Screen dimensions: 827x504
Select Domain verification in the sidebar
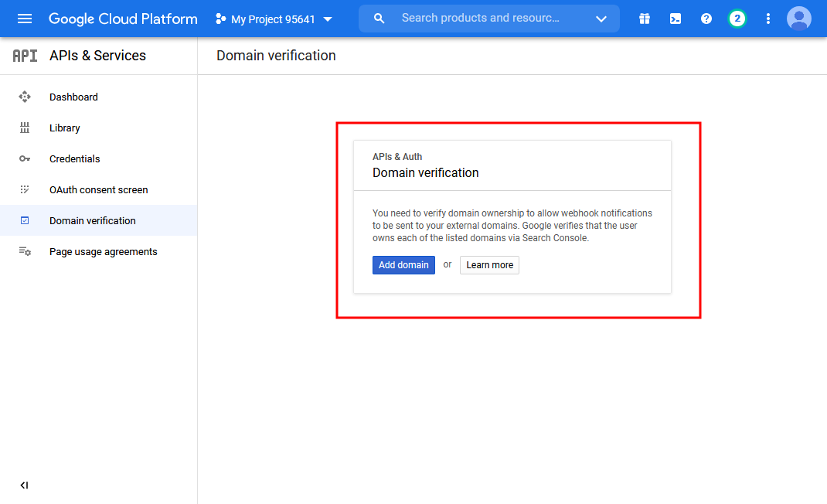(99, 220)
